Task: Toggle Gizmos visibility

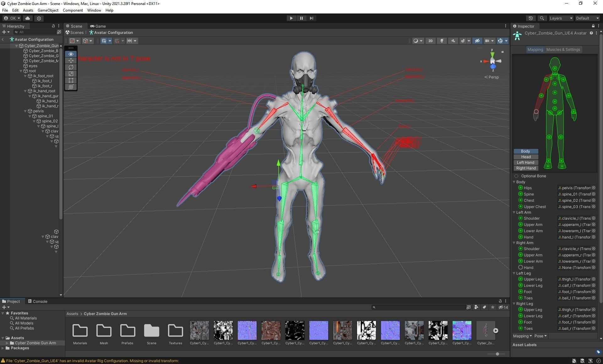Action: 500,41
